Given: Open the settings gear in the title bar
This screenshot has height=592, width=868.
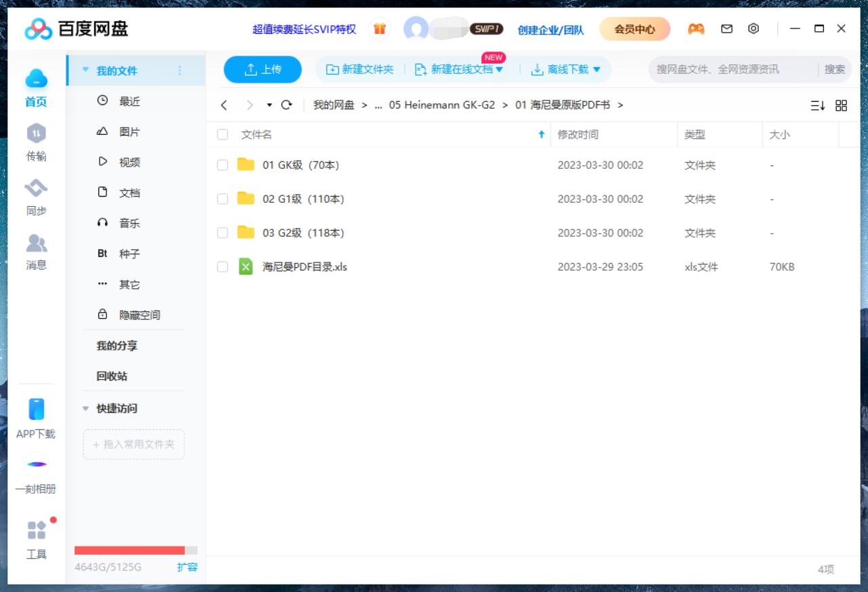Looking at the screenshot, I should [x=753, y=28].
